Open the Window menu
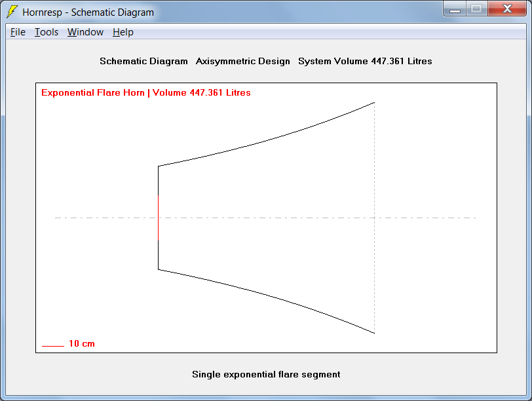532x401 pixels. [x=85, y=32]
